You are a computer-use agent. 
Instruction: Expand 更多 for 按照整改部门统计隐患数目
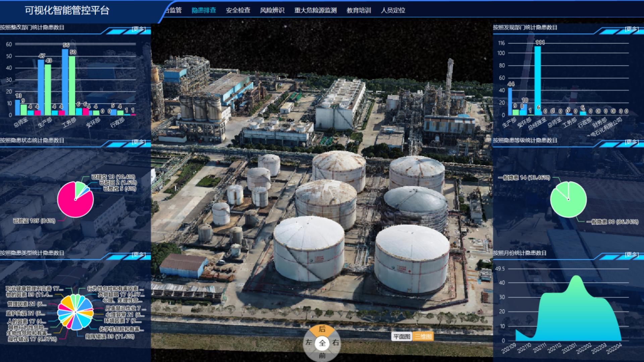point(139,29)
